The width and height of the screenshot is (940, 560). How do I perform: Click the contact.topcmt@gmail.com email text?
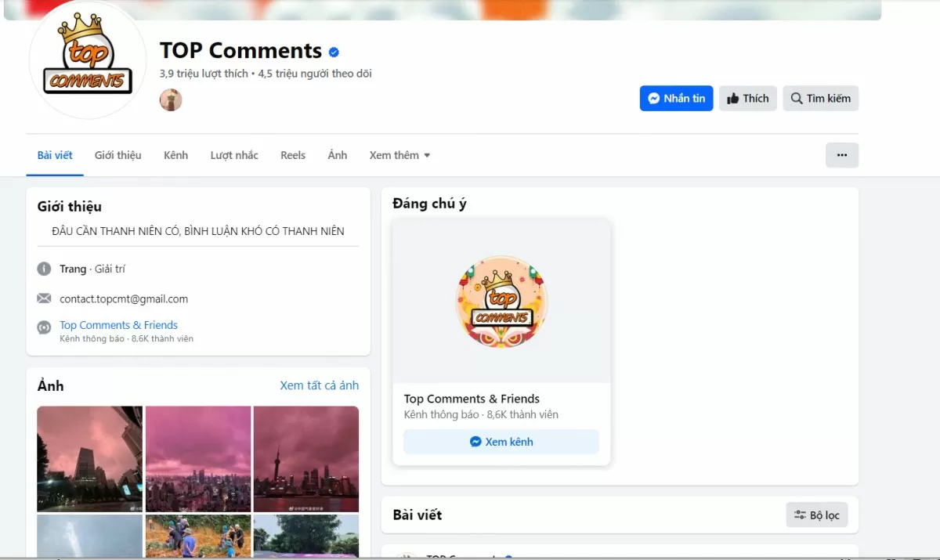coord(124,298)
